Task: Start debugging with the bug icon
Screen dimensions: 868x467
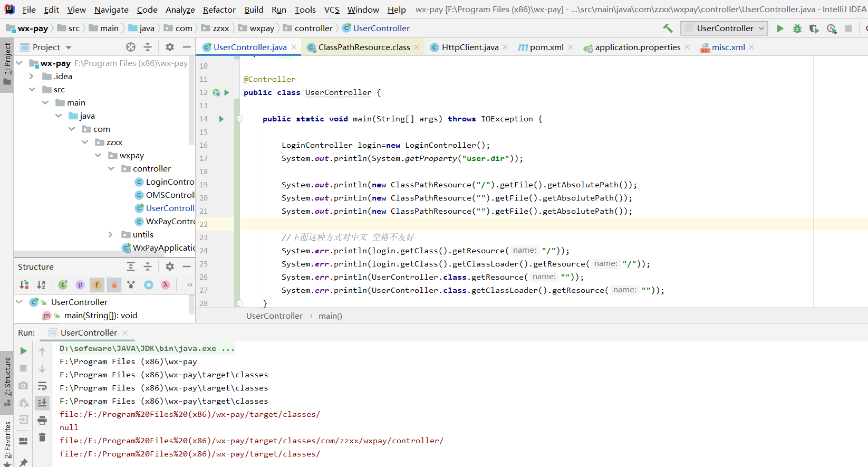Action: 797,28
